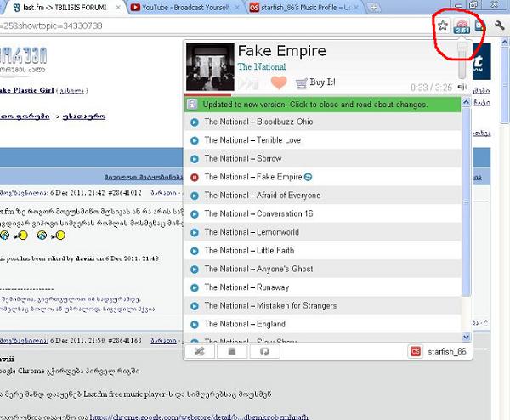
Task: Select The National – Little Faith row
Action: click(323, 251)
